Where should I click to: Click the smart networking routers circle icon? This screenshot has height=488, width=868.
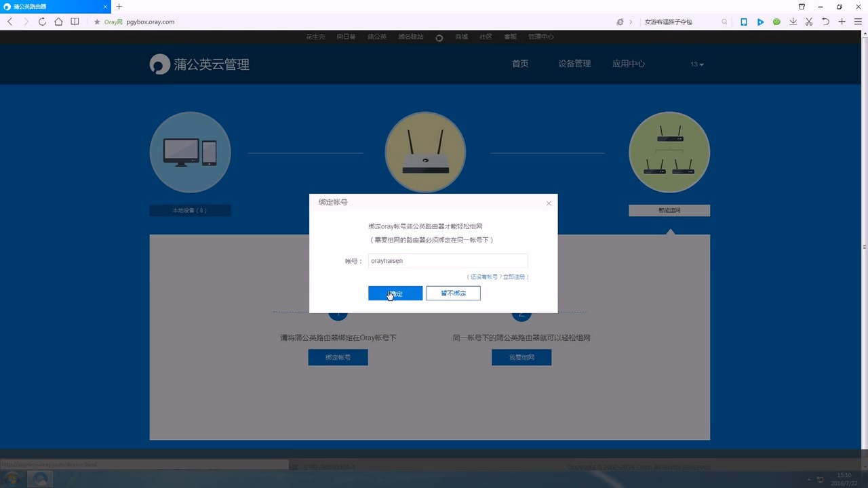[669, 152]
